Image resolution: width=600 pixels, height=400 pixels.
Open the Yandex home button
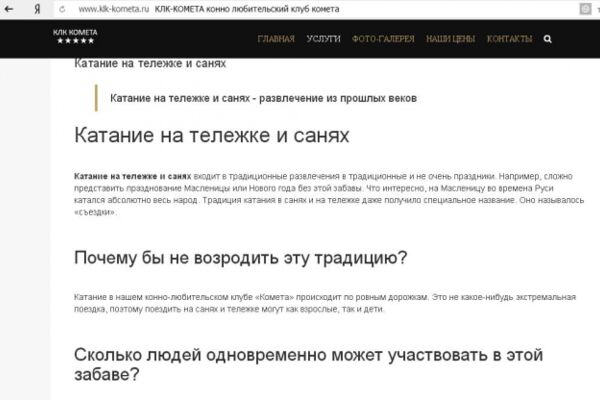pos(37,9)
